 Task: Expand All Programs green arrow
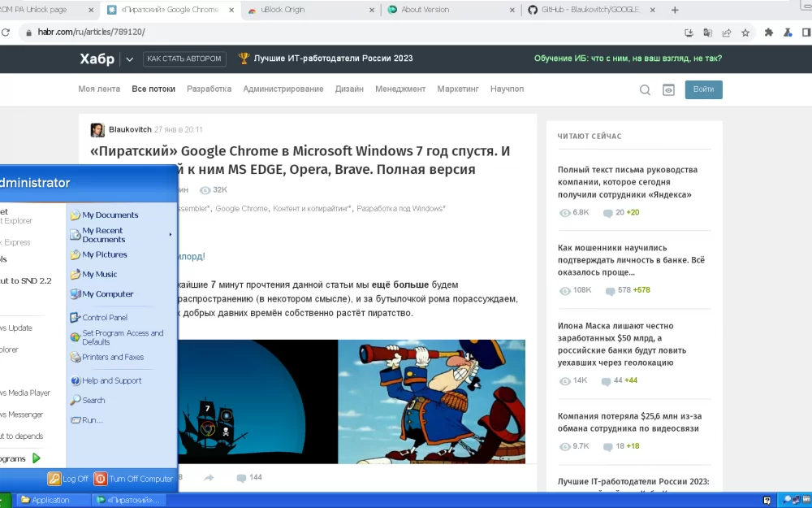point(36,458)
